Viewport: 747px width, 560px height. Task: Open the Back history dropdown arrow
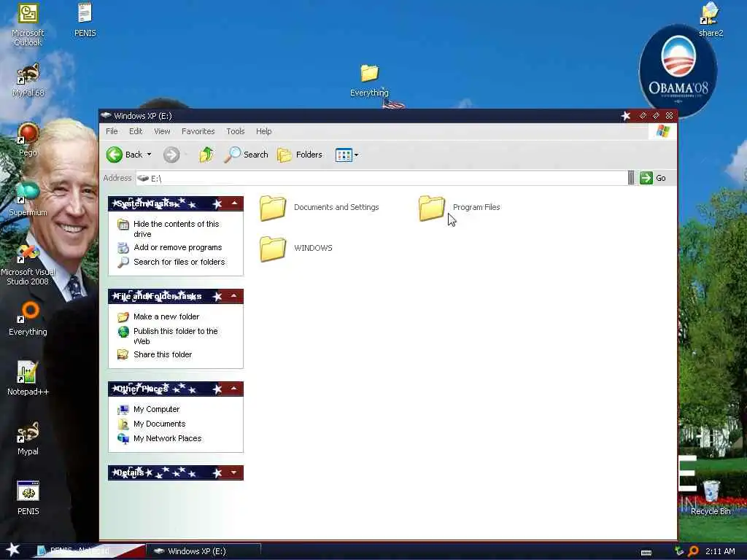coord(149,155)
